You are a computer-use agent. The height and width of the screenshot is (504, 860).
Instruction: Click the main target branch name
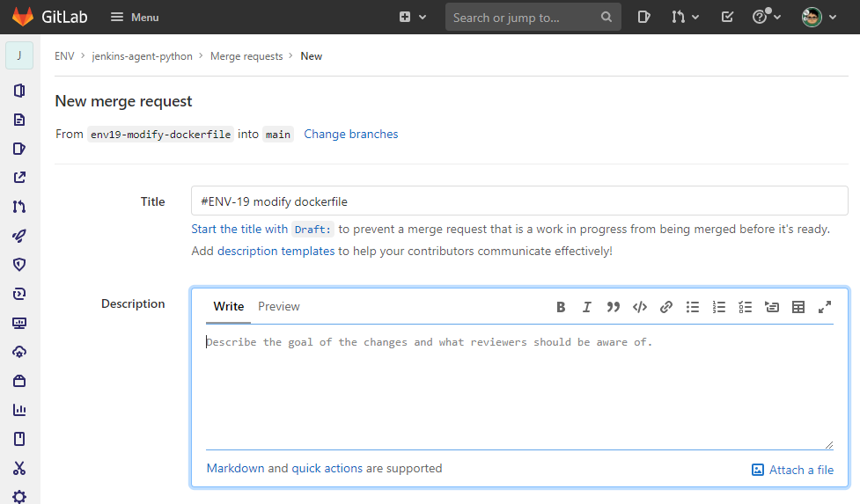click(x=278, y=135)
